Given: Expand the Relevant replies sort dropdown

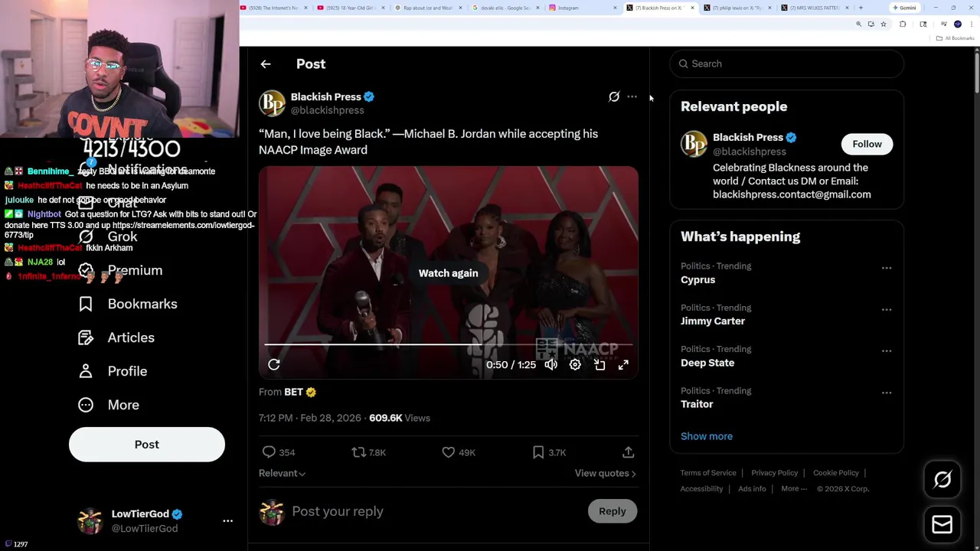Looking at the screenshot, I should coord(282,473).
